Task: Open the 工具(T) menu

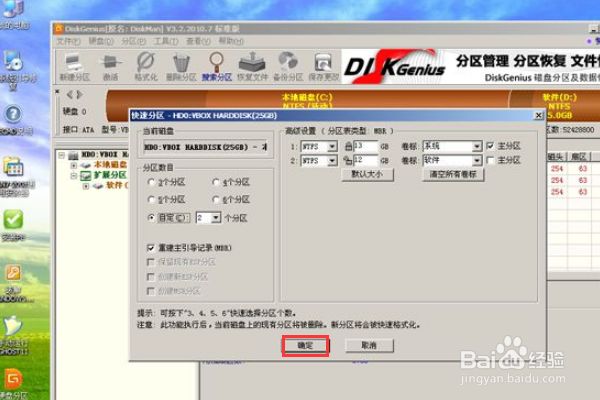Action: [166, 41]
